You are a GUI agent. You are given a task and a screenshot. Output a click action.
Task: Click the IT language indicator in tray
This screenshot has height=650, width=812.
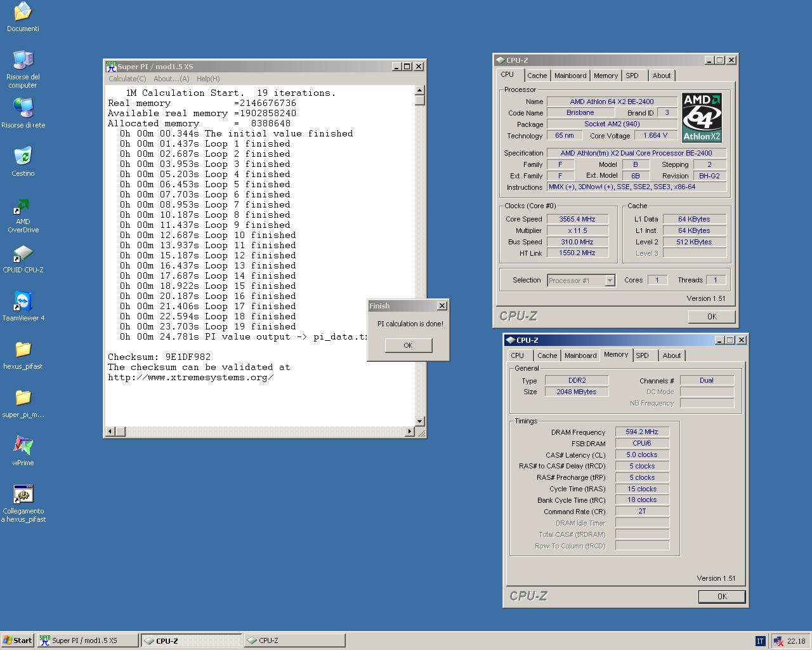coord(760,641)
